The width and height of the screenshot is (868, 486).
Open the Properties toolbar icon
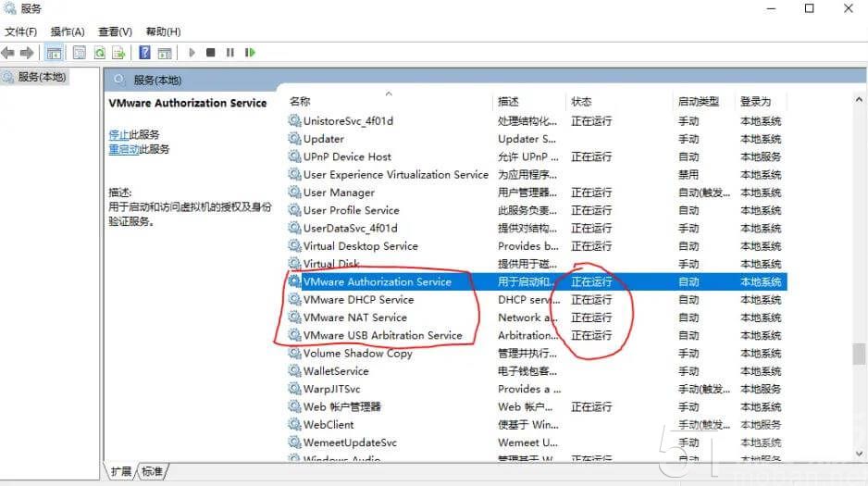tap(80, 53)
